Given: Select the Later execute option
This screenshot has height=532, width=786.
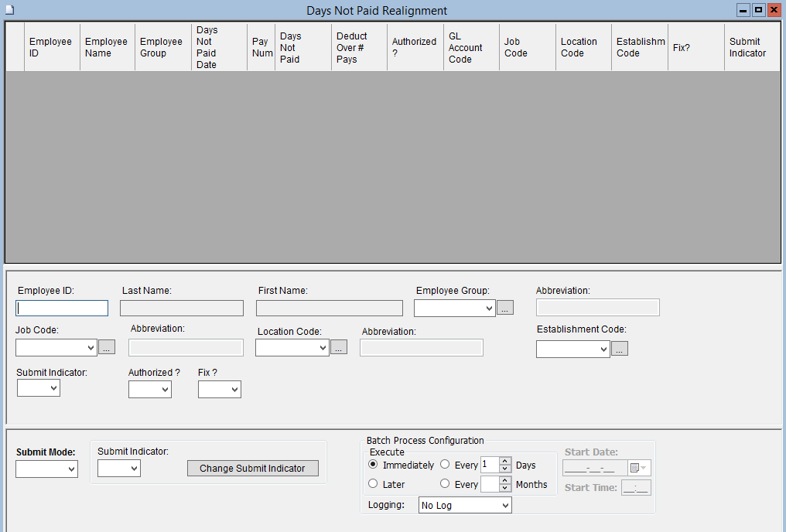Looking at the screenshot, I should point(373,484).
